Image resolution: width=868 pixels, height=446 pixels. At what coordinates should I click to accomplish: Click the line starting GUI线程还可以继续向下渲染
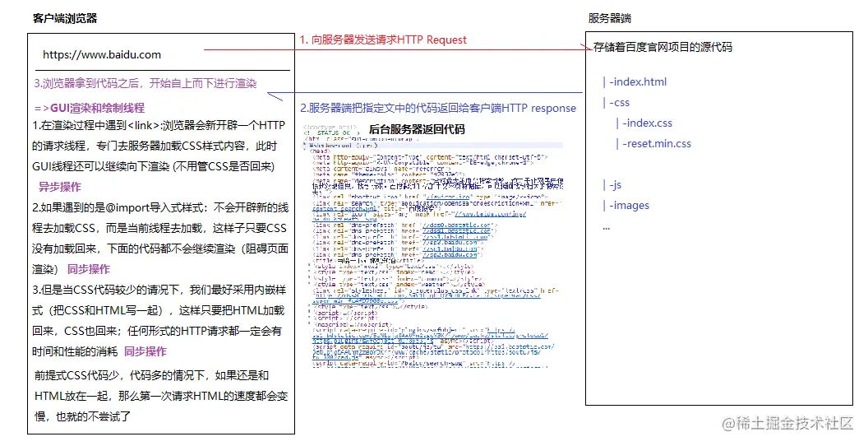pyautogui.click(x=154, y=167)
